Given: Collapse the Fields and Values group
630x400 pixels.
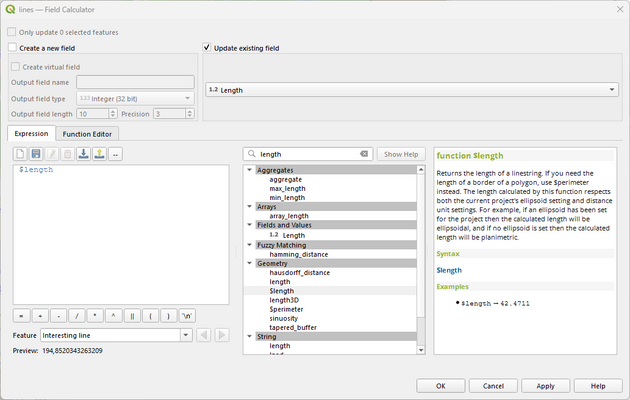Looking at the screenshot, I should pos(250,225).
